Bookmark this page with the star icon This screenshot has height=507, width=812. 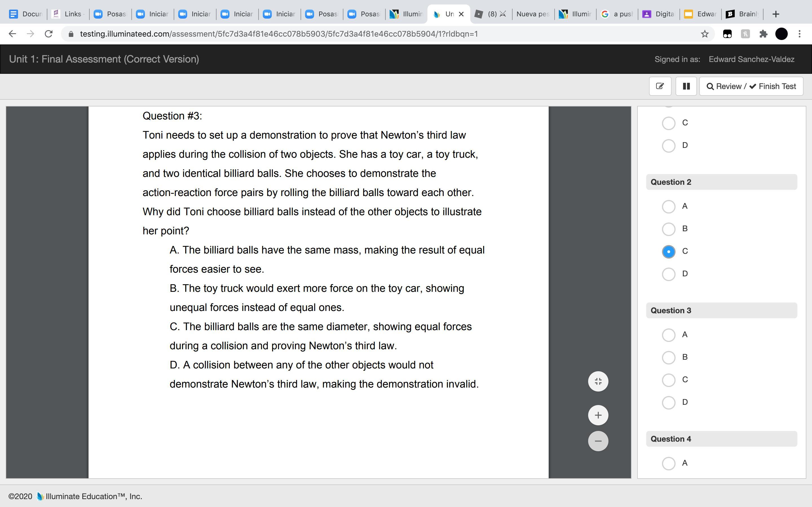[x=704, y=34]
